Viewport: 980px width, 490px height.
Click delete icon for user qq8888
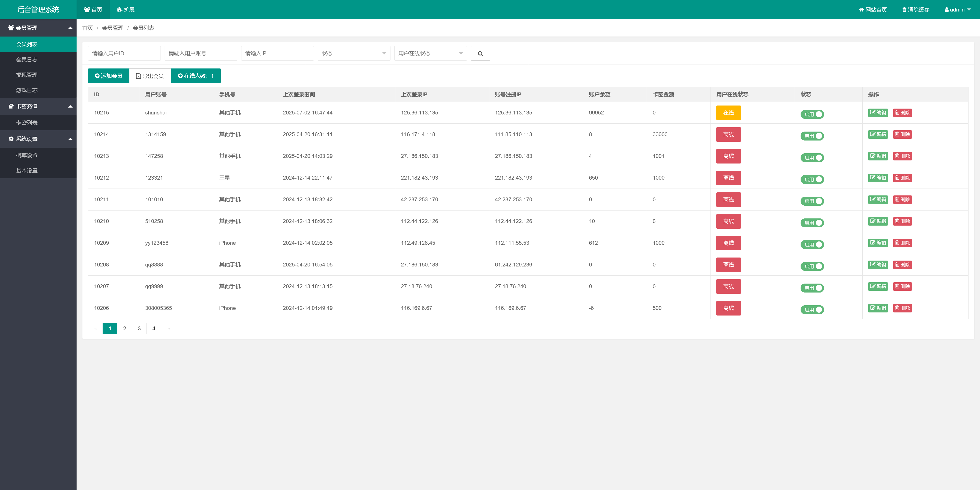click(897, 265)
